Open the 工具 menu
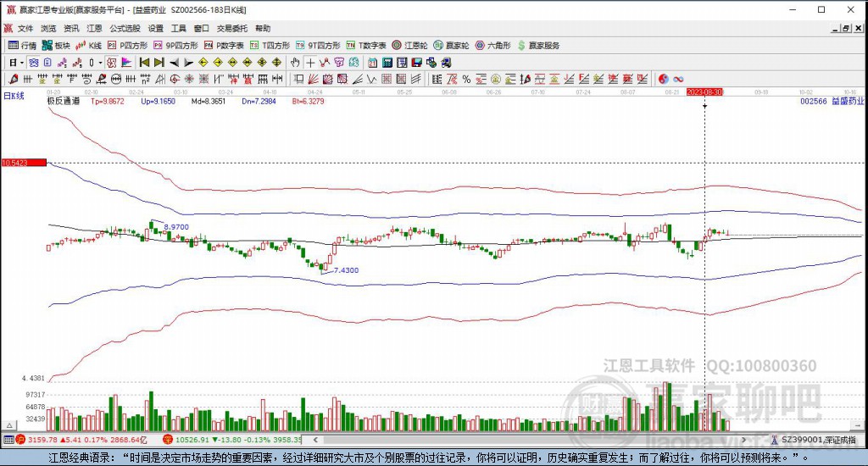 coord(178,28)
